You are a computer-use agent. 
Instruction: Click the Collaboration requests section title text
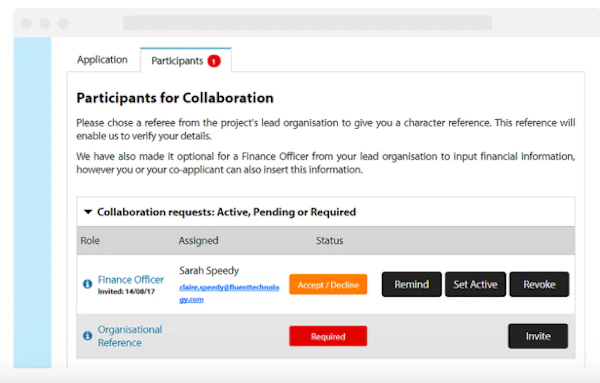tap(227, 212)
